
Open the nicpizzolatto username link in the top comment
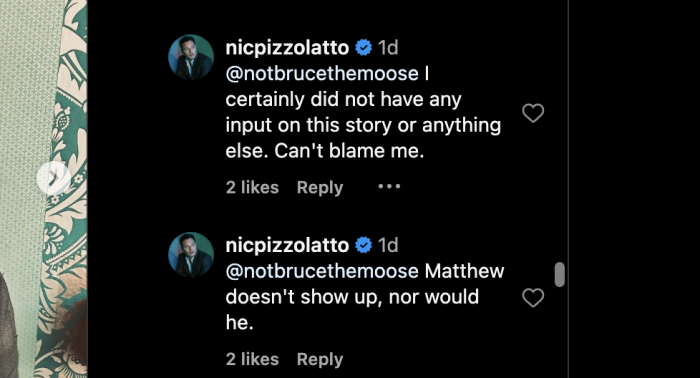tap(287, 48)
